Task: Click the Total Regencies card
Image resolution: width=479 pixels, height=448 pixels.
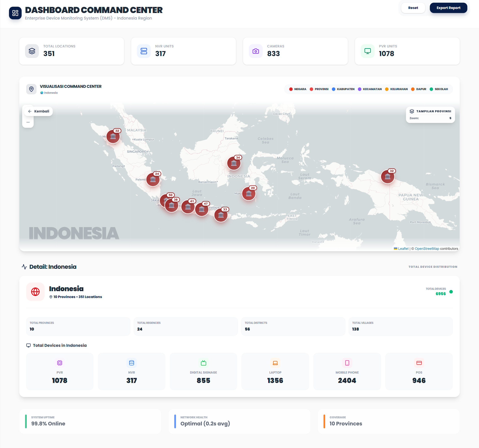Action: tap(186, 326)
